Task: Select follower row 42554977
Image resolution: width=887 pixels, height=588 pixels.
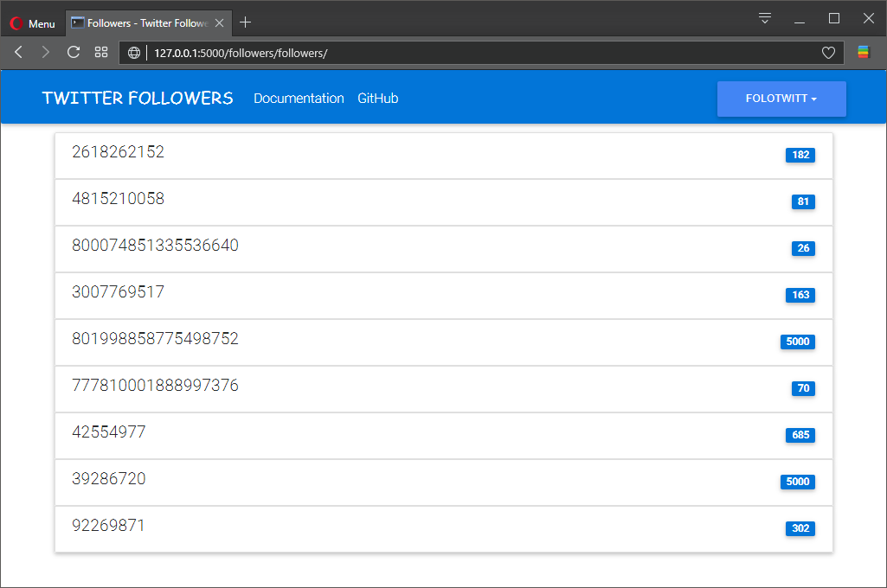Action: pos(443,436)
